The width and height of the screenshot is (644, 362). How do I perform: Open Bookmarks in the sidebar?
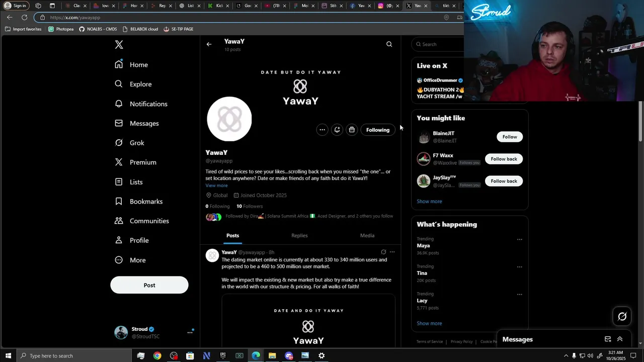tap(138, 201)
